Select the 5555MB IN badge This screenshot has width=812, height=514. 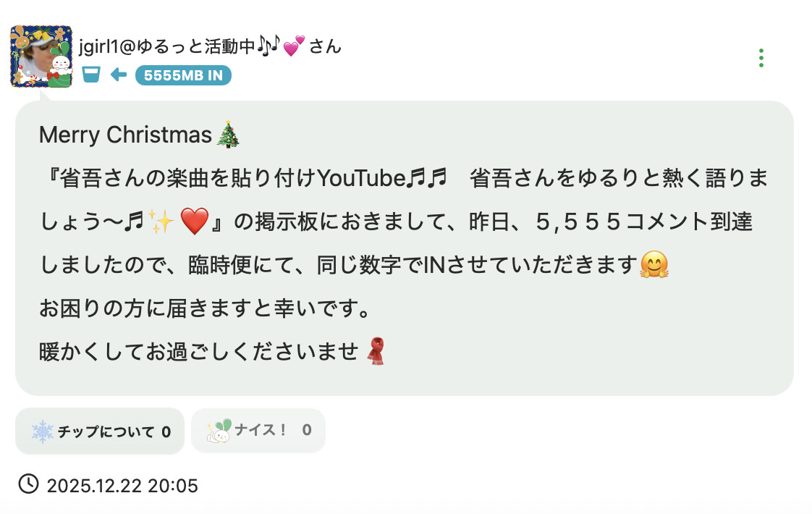point(183,75)
